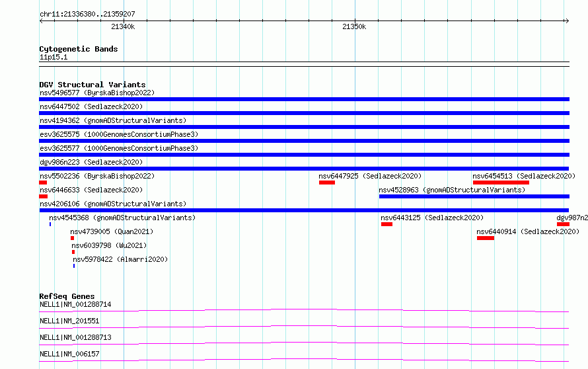Click the RefSeq Genes track title
The width and height of the screenshot is (588, 369).
pyautogui.click(x=67, y=296)
